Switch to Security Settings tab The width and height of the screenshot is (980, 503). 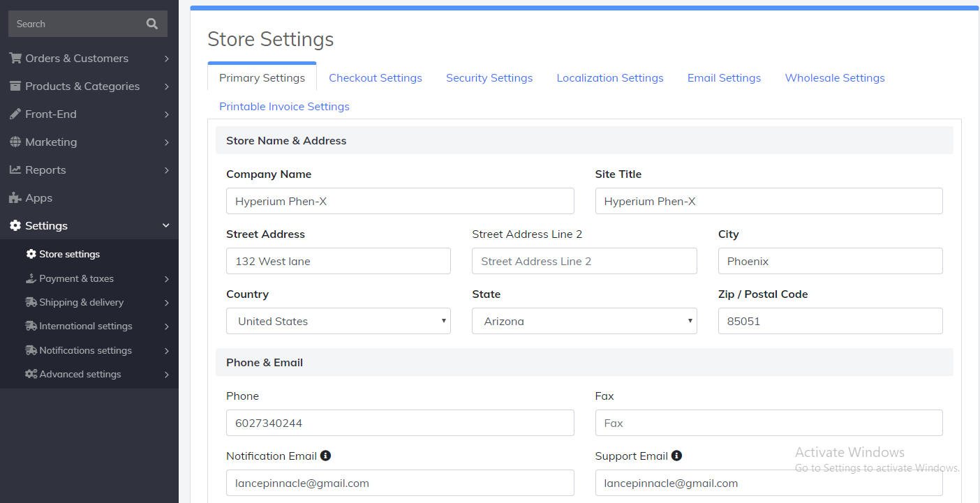click(489, 77)
